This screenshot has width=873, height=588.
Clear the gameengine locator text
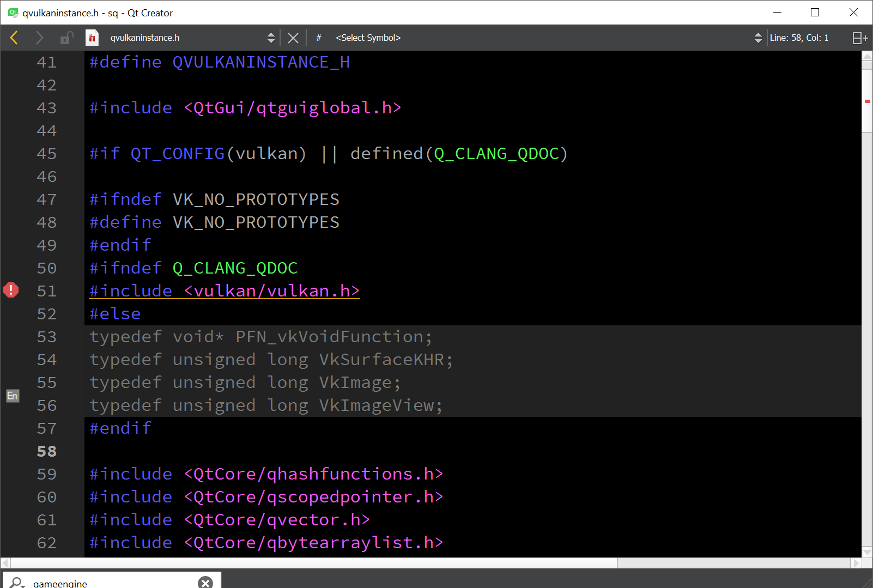(x=205, y=583)
